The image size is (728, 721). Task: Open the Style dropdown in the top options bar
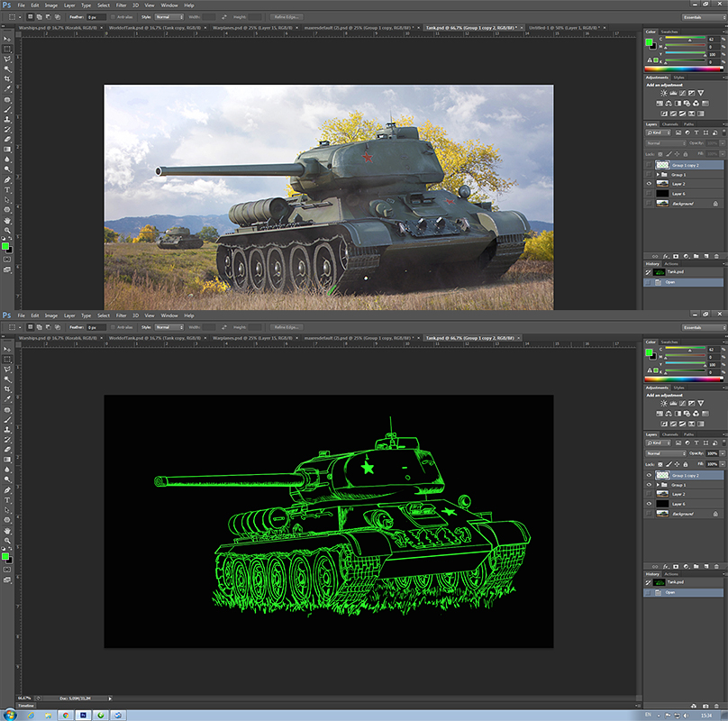pos(169,17)
